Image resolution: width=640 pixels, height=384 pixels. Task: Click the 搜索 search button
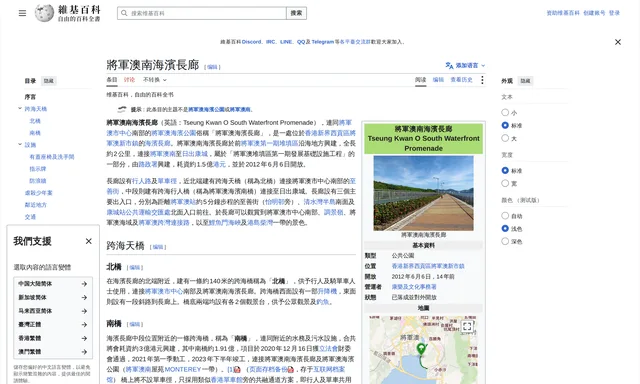[296, 13]
